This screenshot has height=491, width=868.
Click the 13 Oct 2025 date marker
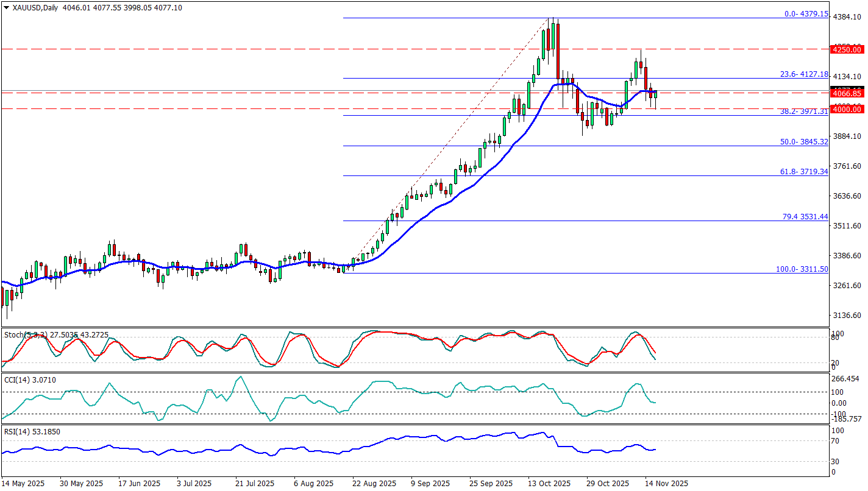click(549, 484)
